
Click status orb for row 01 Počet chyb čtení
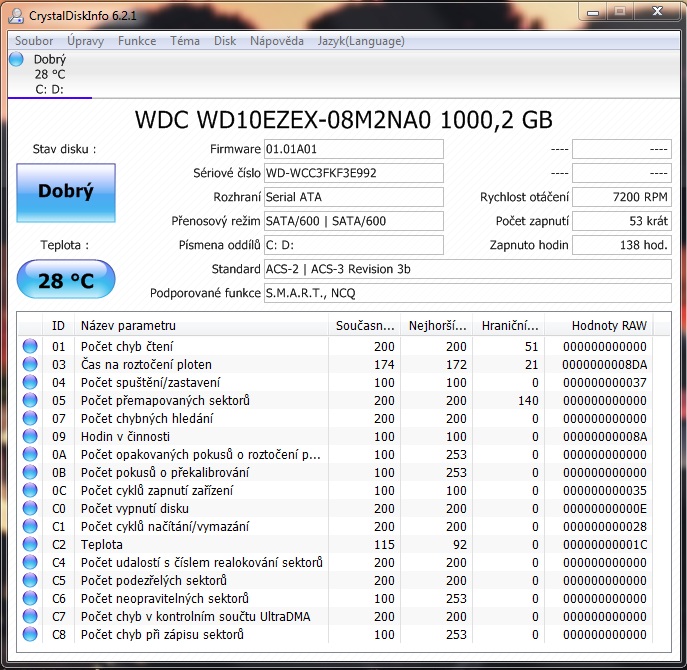point(30,346)
